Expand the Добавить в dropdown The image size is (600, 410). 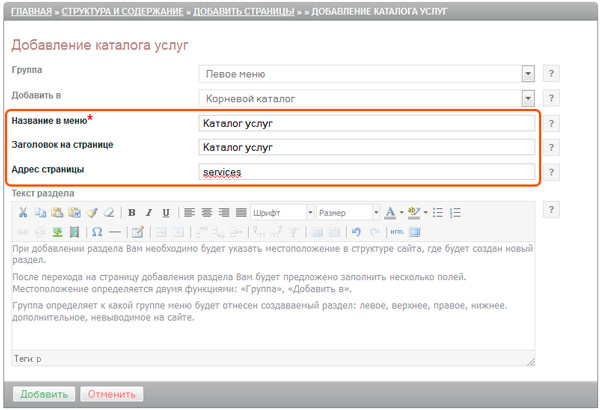(367, 98)
